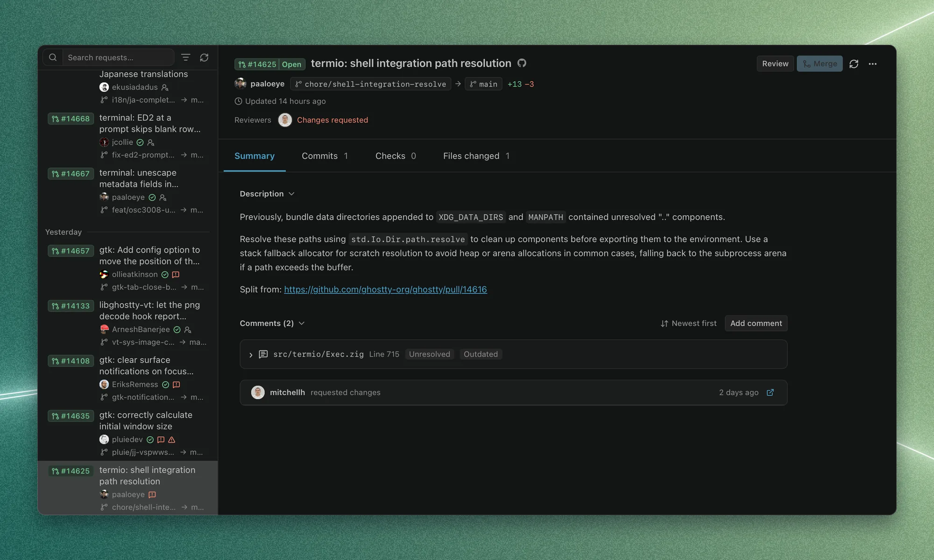This screenshot has width=934, height=560.
Task: Open the Checks tab
Action: [396, 156]
